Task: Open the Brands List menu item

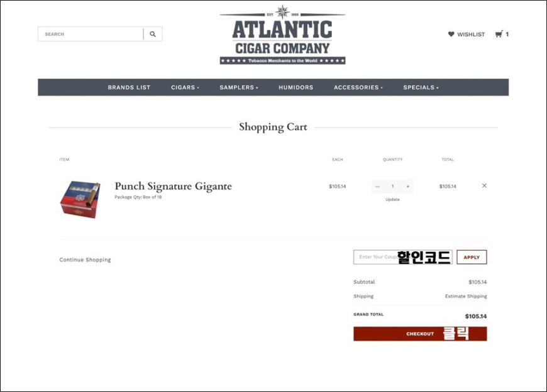Action: (129, 87)
